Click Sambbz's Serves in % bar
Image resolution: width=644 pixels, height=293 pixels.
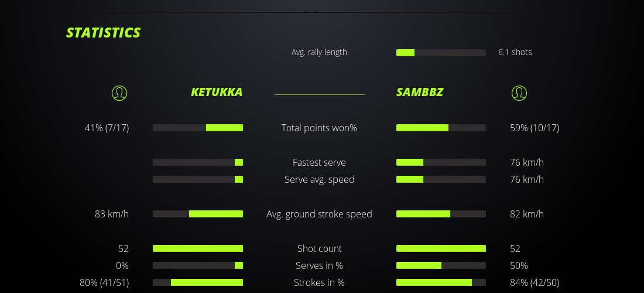[441, 265]
